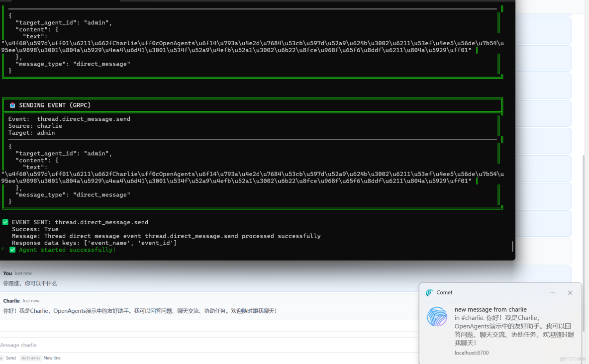This screenshot has height=364, width=589.
Task: Open the localhost:8700 link
Action: point(471,353)
